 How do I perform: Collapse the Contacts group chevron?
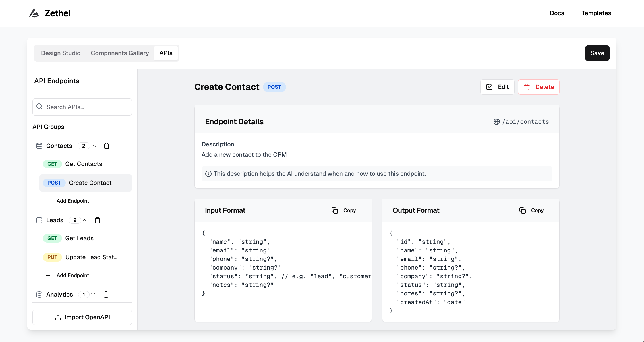[x=94, y=146]
